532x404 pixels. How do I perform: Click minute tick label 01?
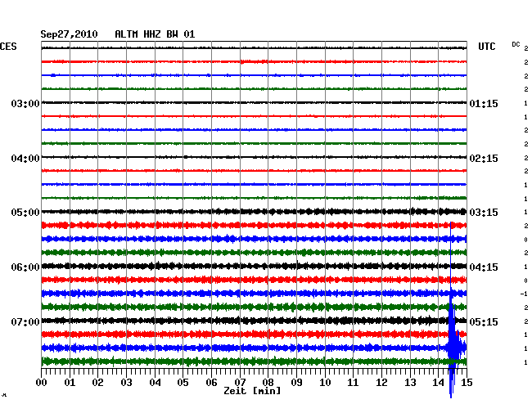70,383
